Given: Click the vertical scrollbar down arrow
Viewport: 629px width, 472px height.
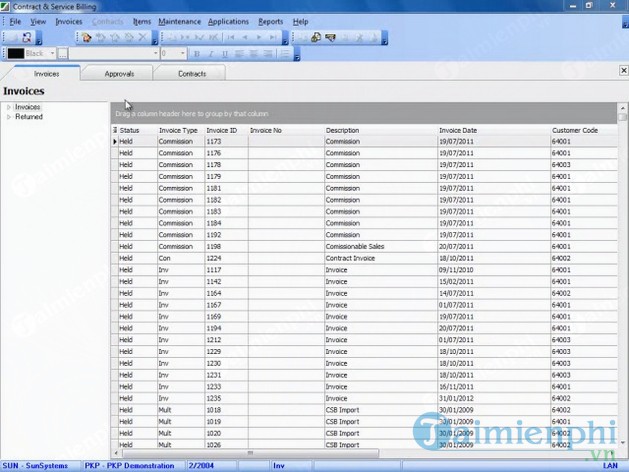Looking at the screenshot, I should pyautogui.click(x=623, y=443).
